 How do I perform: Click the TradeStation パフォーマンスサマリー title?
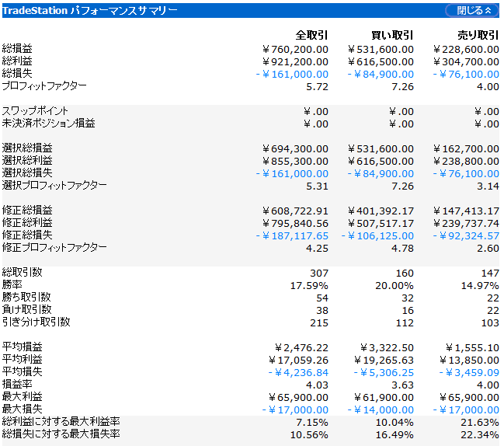tap(89, 11)
